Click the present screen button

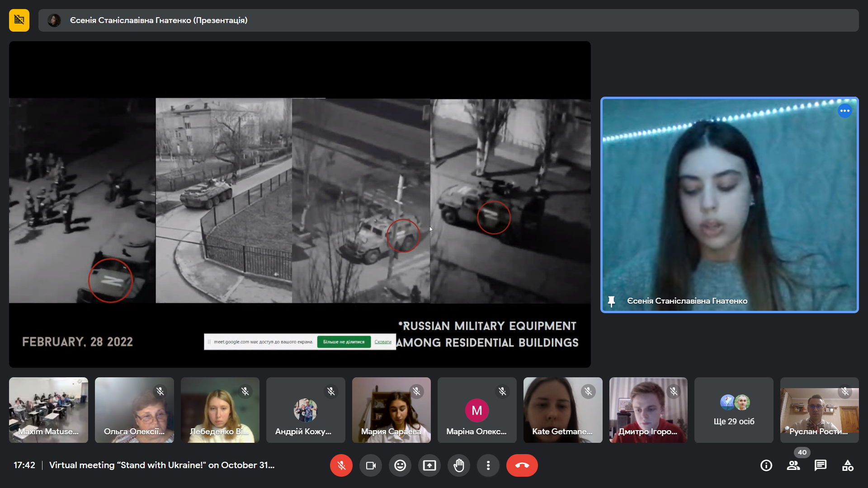coord(429,465)
